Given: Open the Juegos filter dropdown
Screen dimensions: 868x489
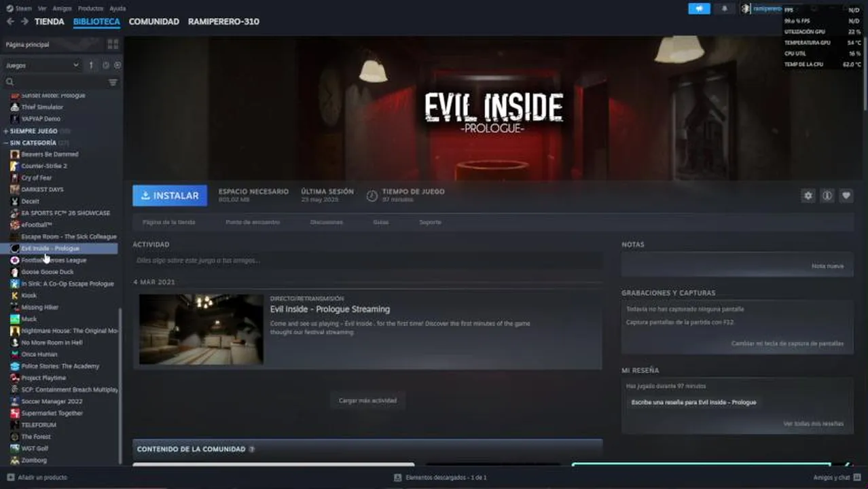Looking at the screenshot, I should coord(43,65).
